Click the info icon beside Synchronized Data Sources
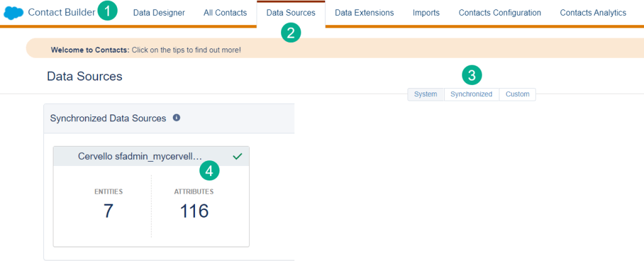The image size is (644, 261). coord(177,118)
